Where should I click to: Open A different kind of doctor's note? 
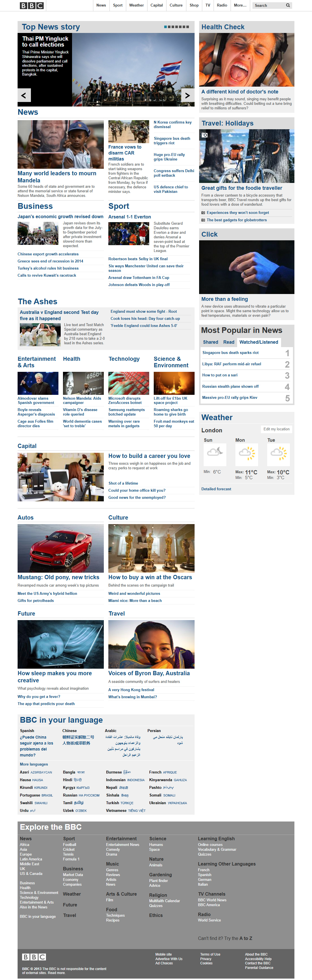click(240, 92)
